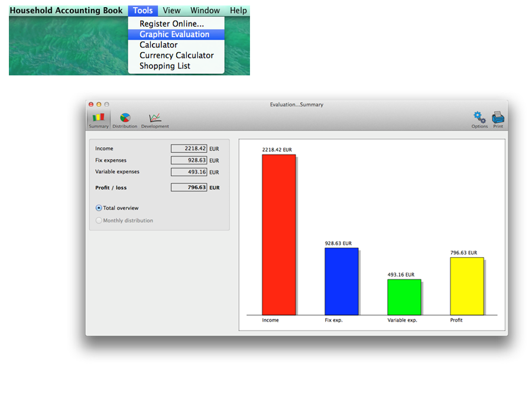Open Shopping List menu item
The image size is (532, 399).
point(165,66)
